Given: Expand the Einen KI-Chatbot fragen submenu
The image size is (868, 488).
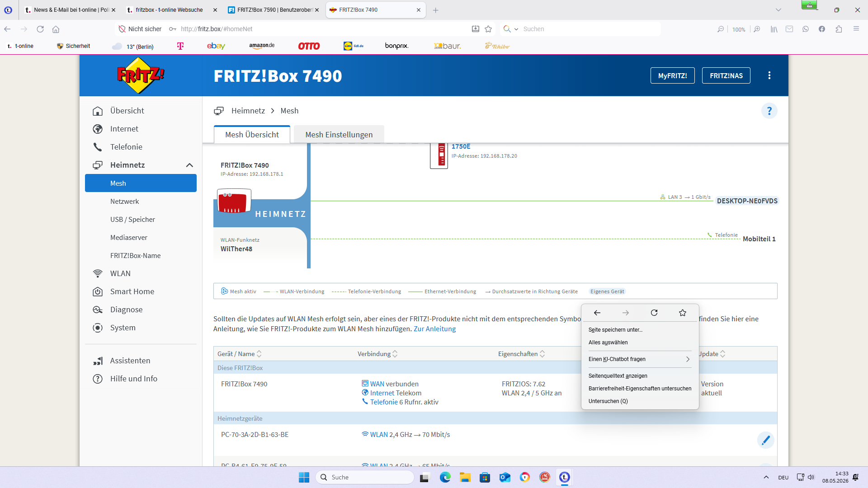Looking at the screenshot, I should click(640, 359).
